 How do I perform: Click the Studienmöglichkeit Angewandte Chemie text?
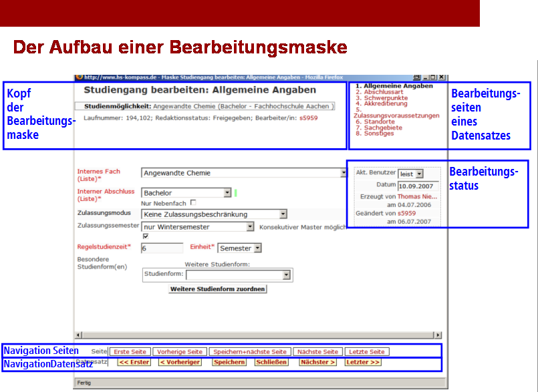209,106
